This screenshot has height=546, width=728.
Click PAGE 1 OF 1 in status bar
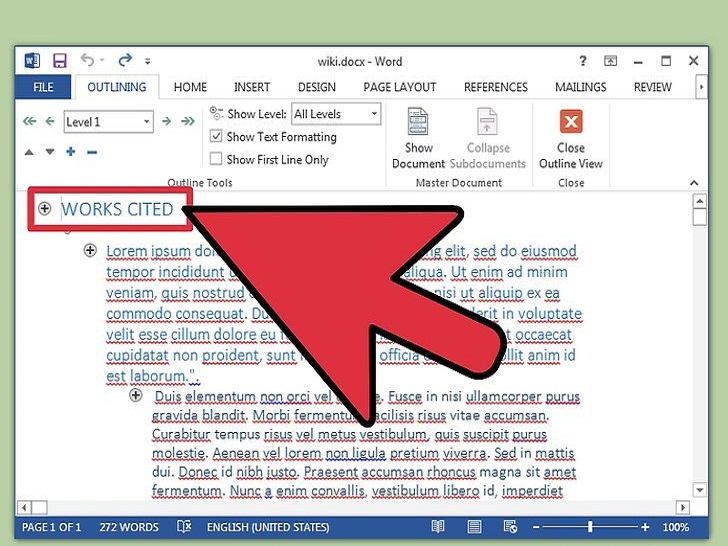[x=52, y=527]
